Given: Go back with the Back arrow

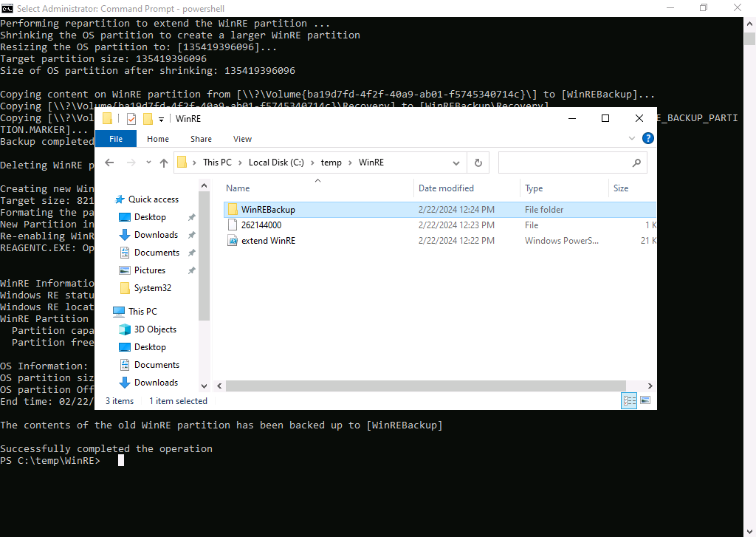Looking at the screenshot, I should 109,163.
